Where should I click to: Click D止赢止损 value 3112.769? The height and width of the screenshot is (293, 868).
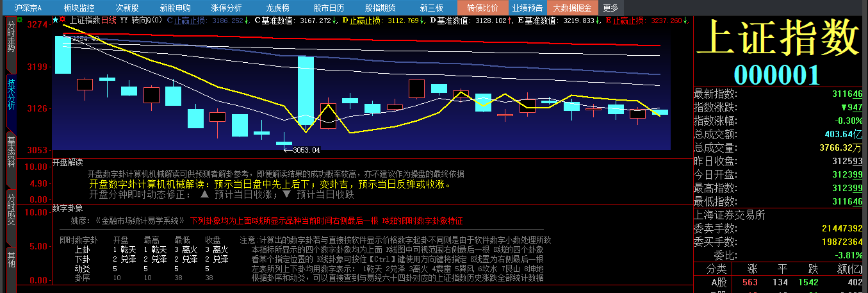(402, 21)
